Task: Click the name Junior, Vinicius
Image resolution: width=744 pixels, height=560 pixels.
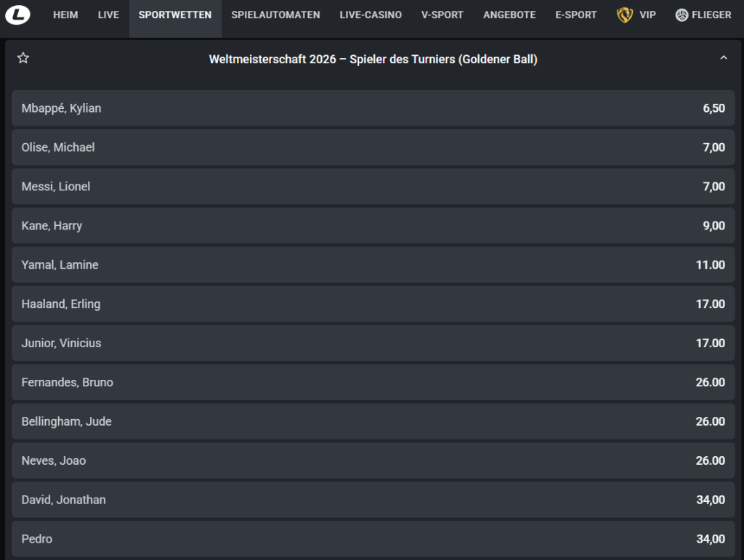Action: point(61,344)
